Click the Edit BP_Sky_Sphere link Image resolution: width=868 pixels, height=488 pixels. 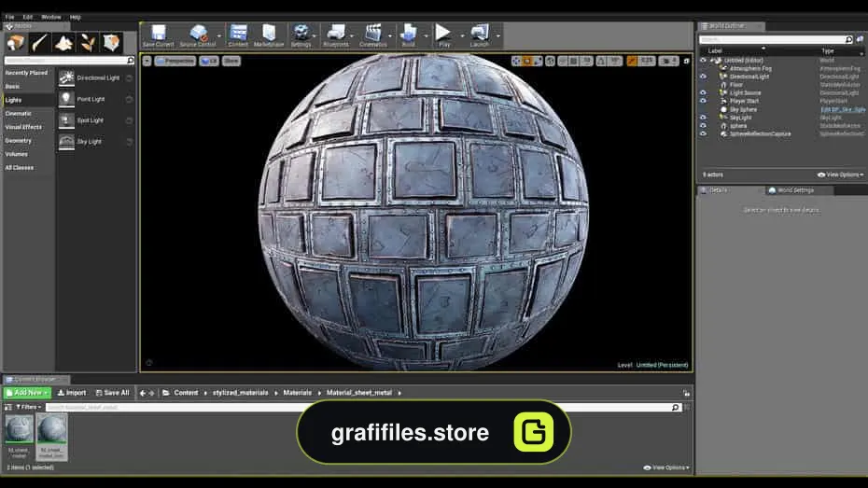(843, 109)
